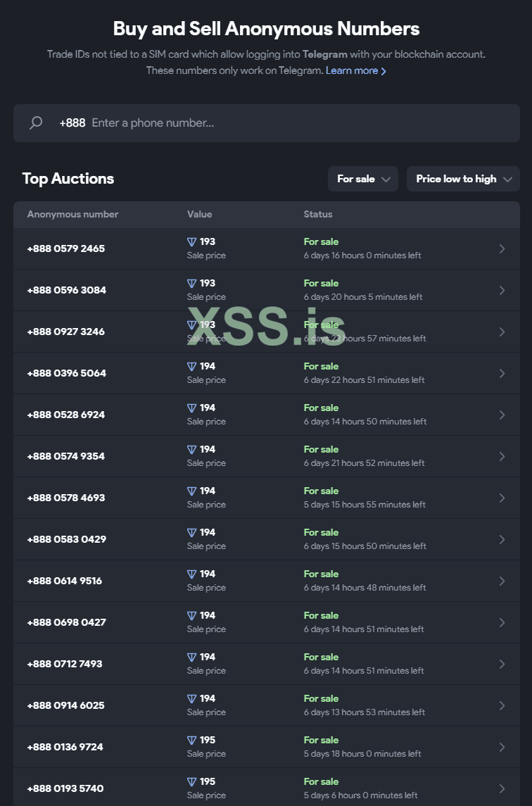
Task: Open arrow for +888 0528 6924 row
Action: (x=502, y=415)
